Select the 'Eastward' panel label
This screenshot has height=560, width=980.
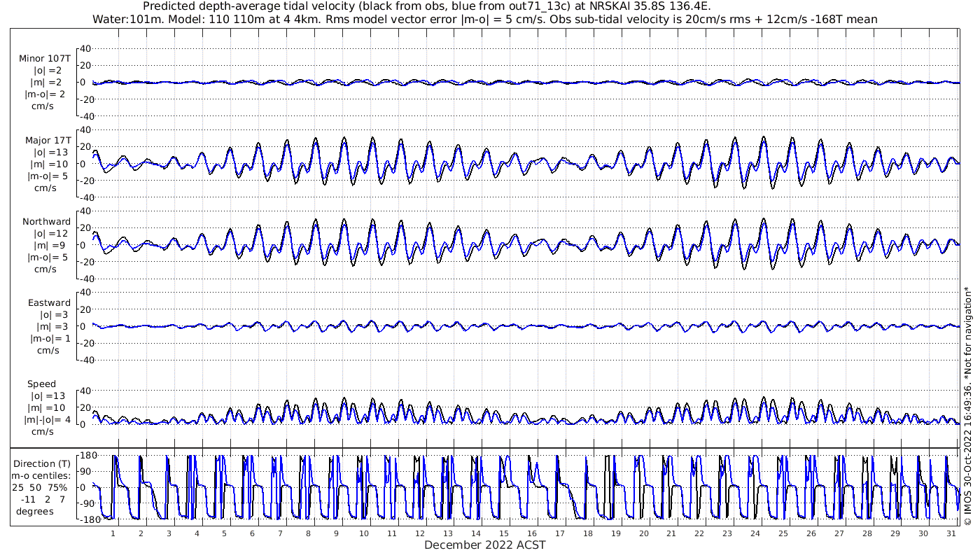pos(49,303)
